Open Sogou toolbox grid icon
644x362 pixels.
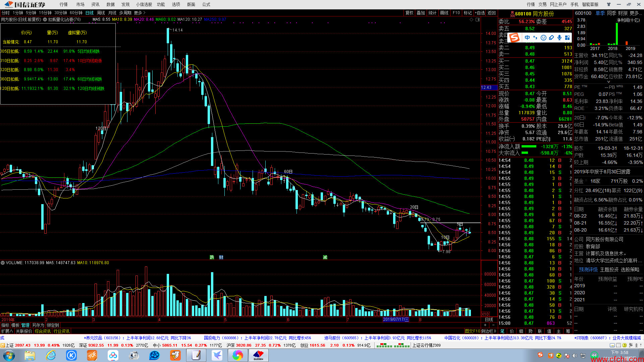pos(568,38)
